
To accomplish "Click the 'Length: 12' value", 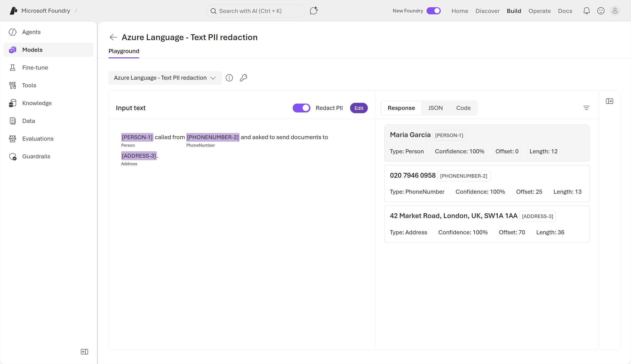I will [x=543, y=151].
